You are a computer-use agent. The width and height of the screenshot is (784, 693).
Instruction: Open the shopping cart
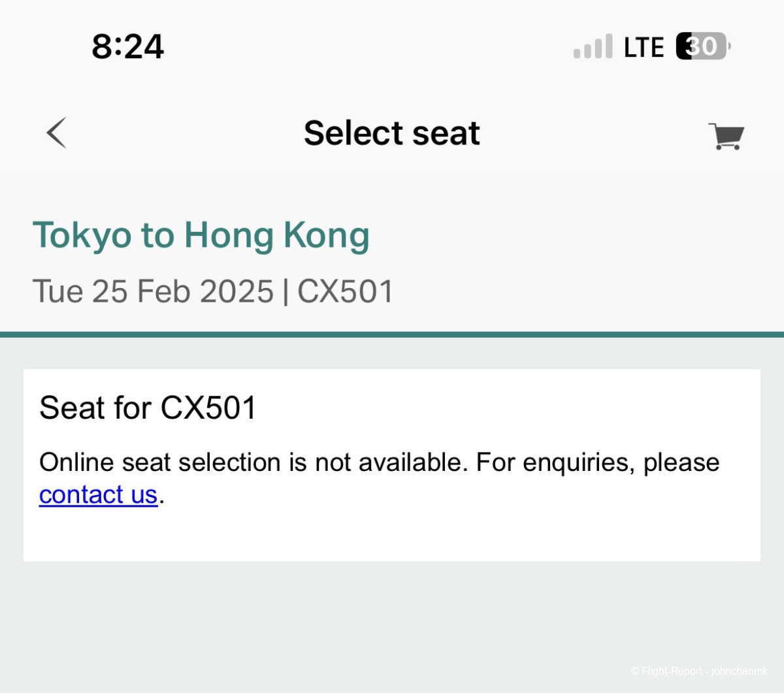coord(726,136)
